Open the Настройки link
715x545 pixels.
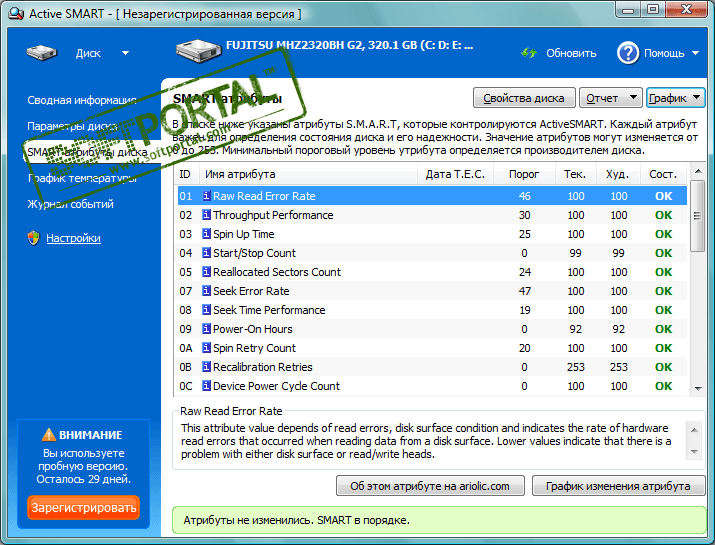point(73,238)
